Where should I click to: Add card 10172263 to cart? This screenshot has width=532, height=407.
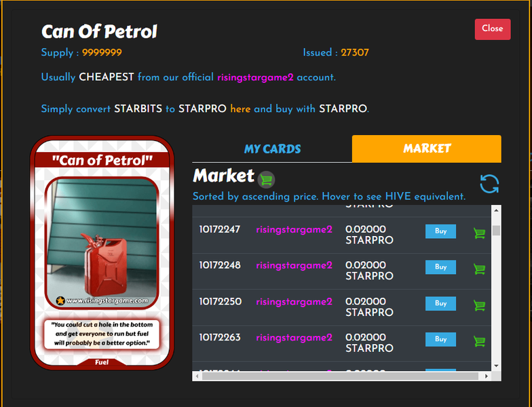479,341
